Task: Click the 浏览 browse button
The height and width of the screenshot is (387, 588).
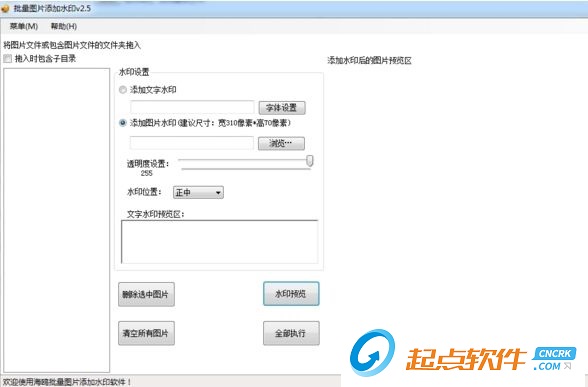Action: click(281, 143)
